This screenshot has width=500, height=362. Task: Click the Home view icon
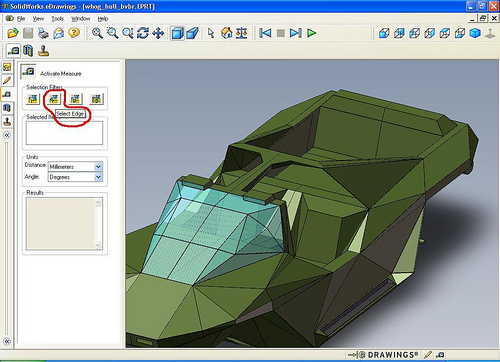tap(226, 33)
